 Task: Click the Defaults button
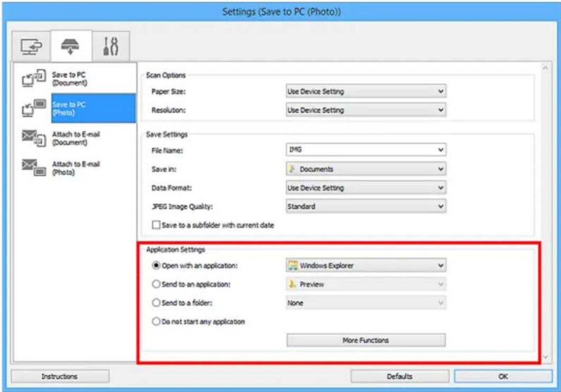click(400, 376)
